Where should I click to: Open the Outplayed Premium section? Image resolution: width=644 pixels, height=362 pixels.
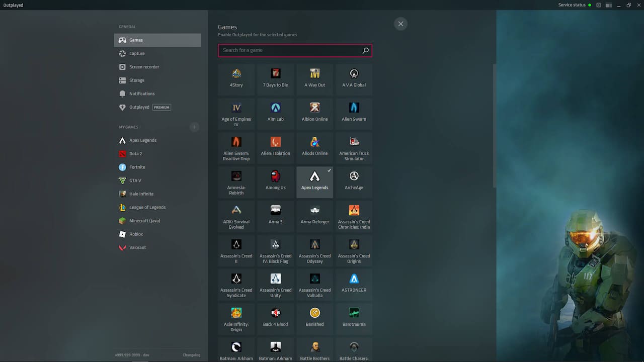157,107
